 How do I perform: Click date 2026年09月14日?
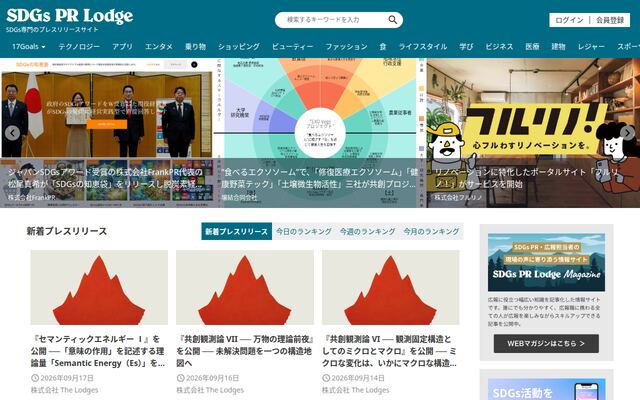coord(358,378)
